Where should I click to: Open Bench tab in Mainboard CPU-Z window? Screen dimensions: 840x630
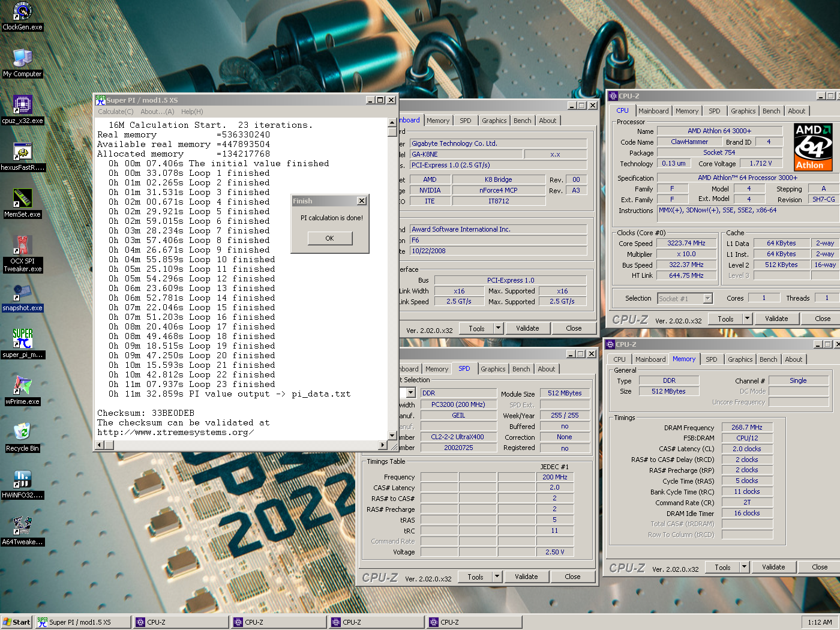coord(522,121)
